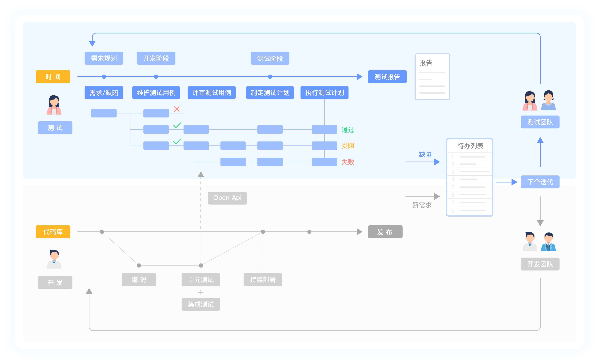Click the 下个迭代 box

point(540,182)
